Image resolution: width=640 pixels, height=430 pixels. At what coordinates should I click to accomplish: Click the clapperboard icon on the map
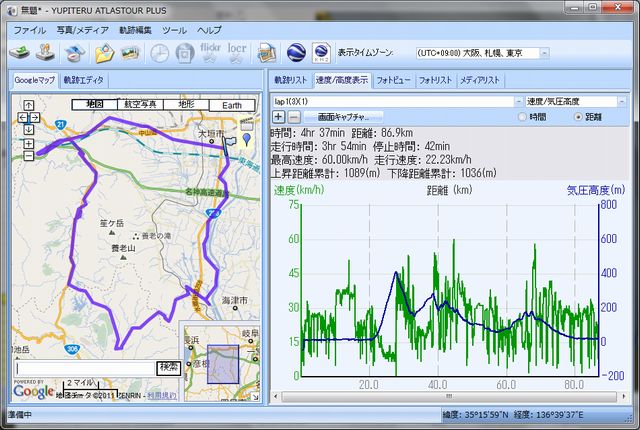[x=246, y=124]
